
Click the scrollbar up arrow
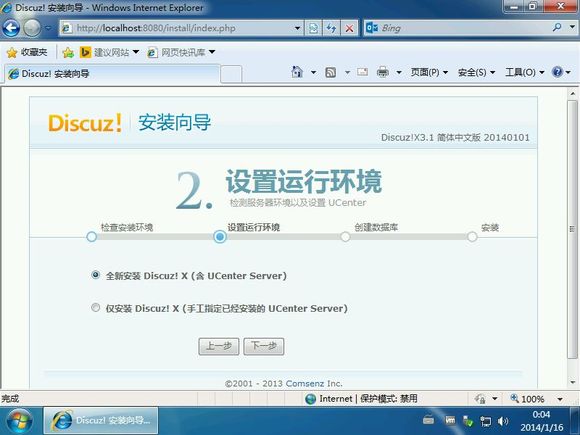tap(572, 93)
